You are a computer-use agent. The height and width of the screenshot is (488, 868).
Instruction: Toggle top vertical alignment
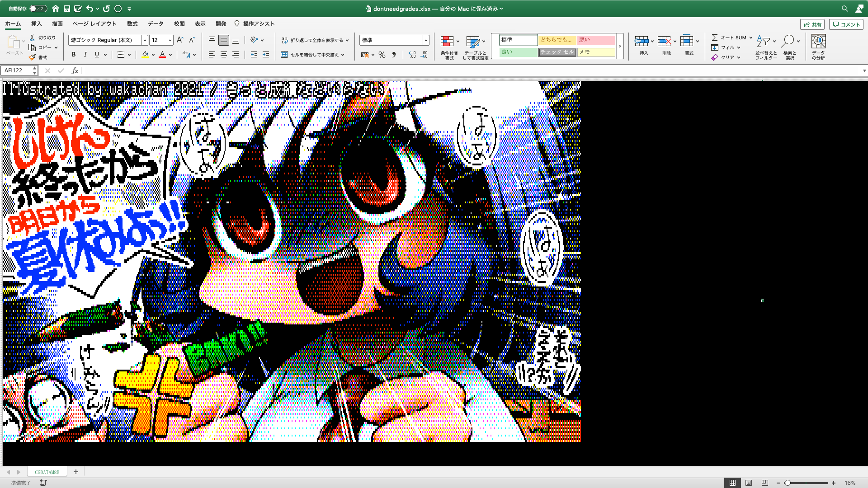[x=212, y=40]
